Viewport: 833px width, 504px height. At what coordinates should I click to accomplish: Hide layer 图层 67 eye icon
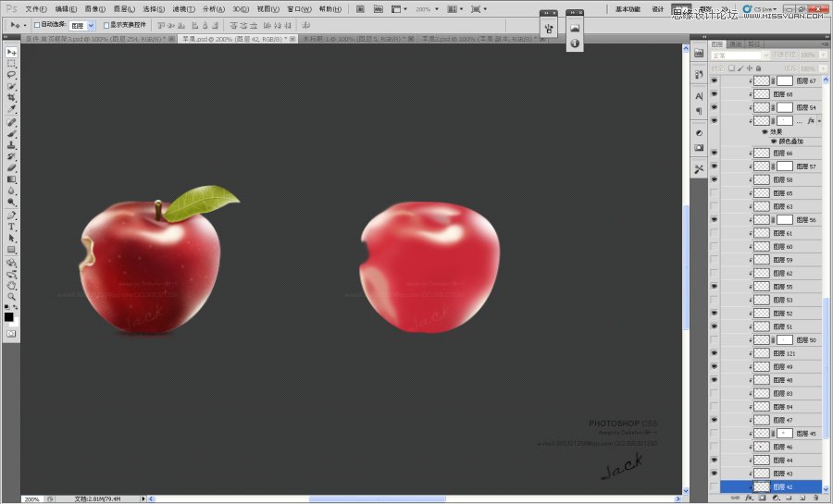click(x=714, y=80)
